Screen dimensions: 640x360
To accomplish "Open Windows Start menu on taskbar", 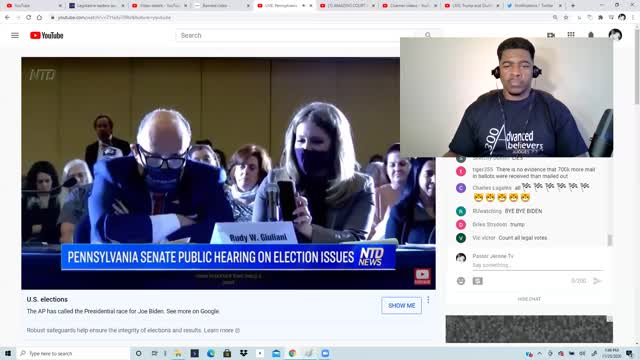I will tap(8, 353).
